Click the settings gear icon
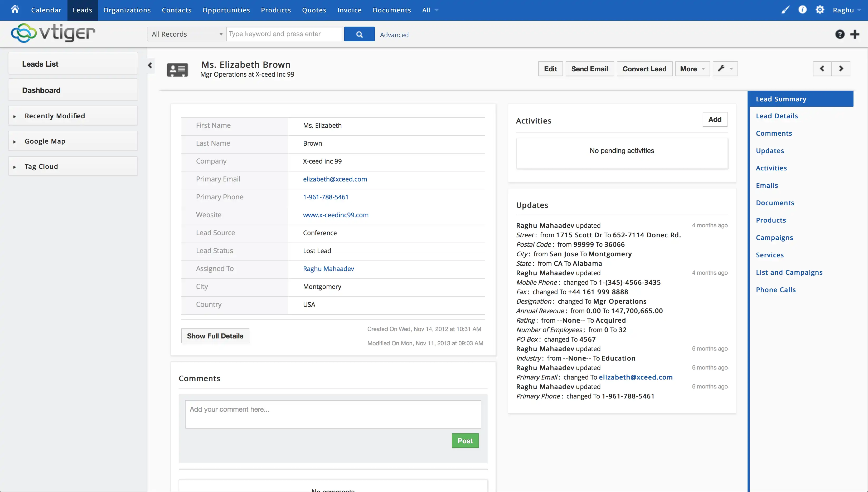The image size is (868, 492). (x=820, y=9)
